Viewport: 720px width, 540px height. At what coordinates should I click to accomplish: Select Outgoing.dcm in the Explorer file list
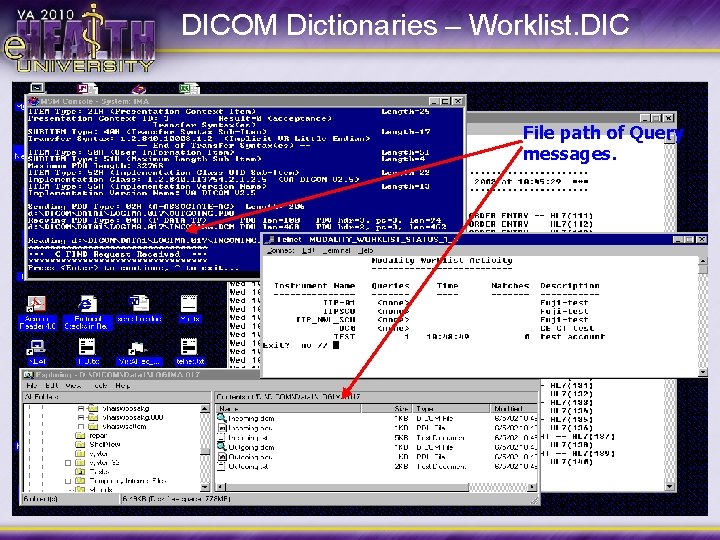(246, 447)
